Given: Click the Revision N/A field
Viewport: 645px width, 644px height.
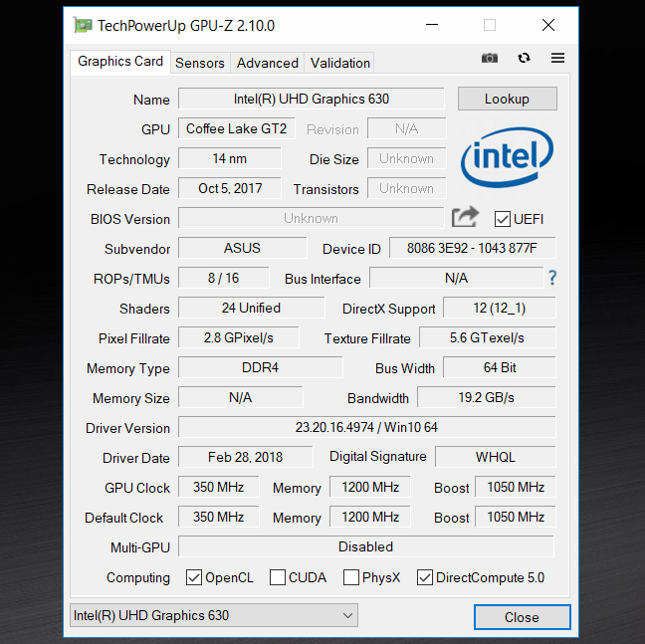Looking at the screenshot, I should pyautogui.click(x=407, y=128).
